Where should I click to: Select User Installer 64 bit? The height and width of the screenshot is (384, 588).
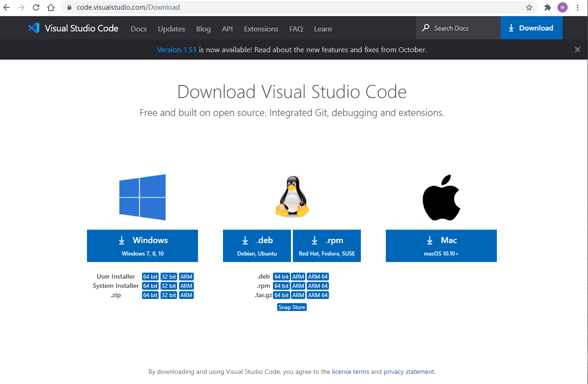click(150, 277)
